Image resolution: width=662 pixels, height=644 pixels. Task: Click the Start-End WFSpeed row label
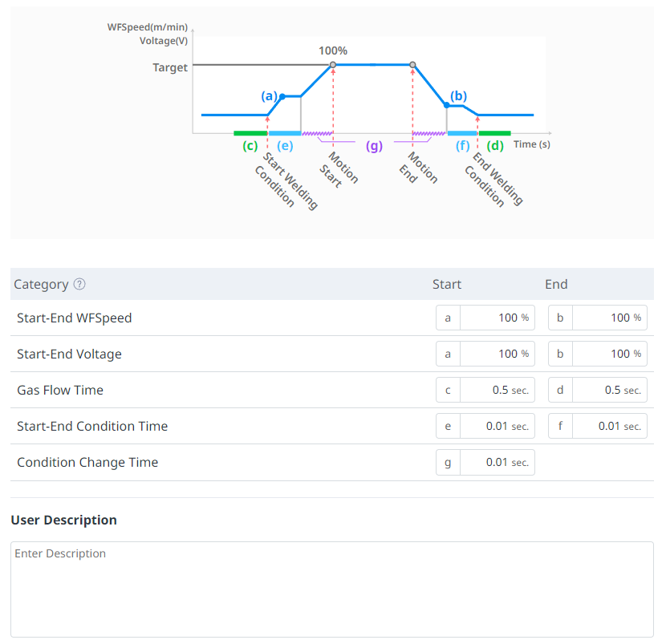pyautogui.click(x=74, y=318)
